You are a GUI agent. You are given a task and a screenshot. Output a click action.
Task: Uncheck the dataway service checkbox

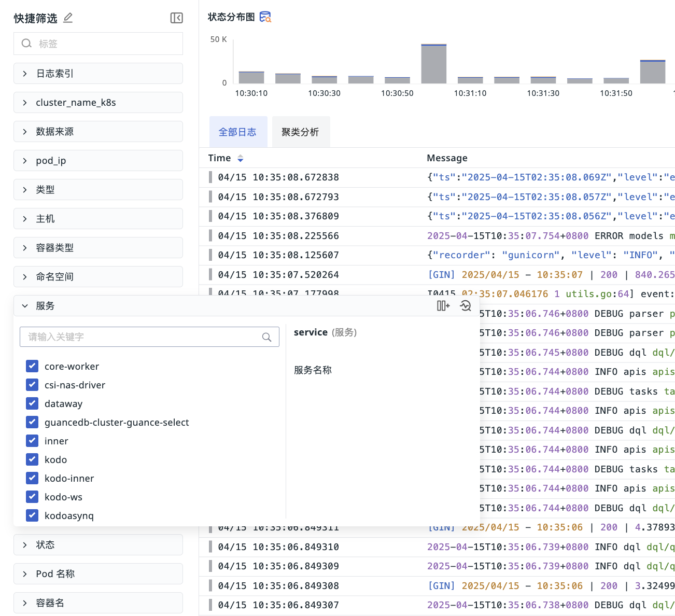tap(32, 403)
